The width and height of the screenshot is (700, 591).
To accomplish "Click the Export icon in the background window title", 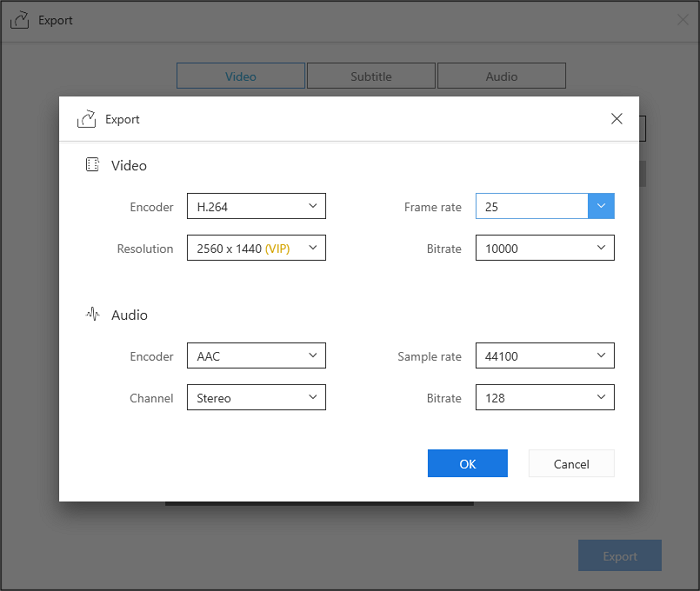I will tap(19, 20).
